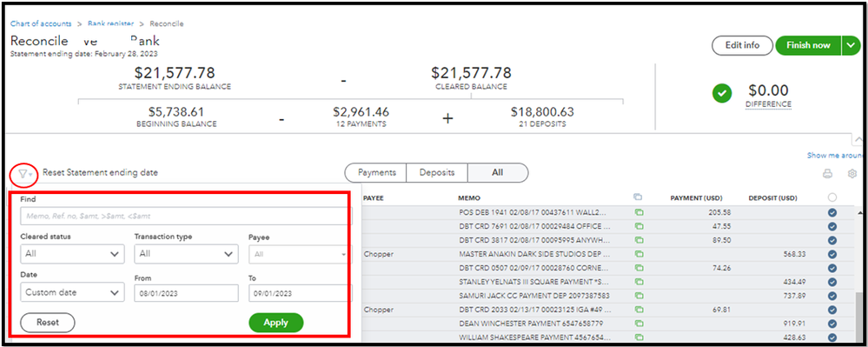Switch to the Payments tab
The width and height of the screenshot is (868, 347).
tap(376, 172)
